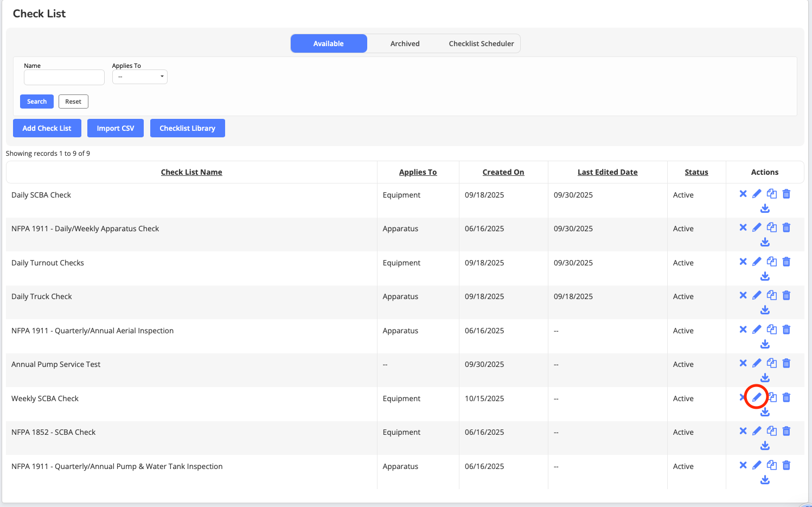Open the Checklist Library
Screen dimensions: 812x507
tap(187, 128)
